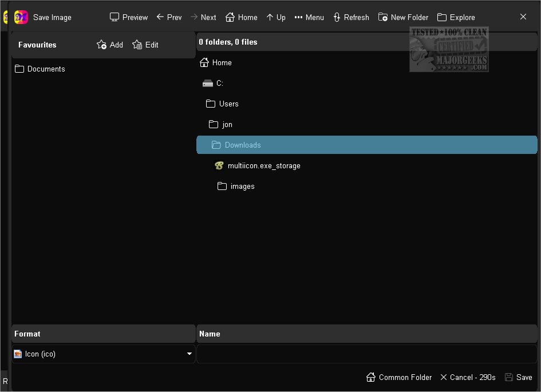Click the Cancel X icon

tap(444, 377)
